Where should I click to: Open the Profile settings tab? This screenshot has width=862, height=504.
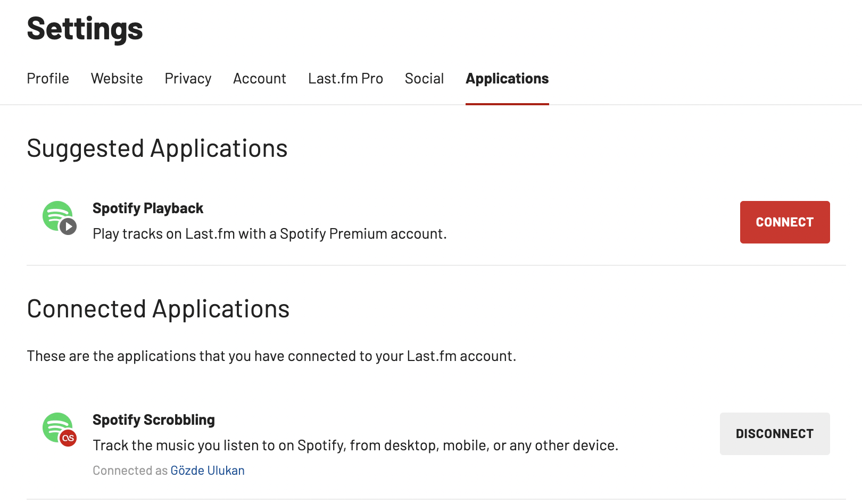click(48, 79)
